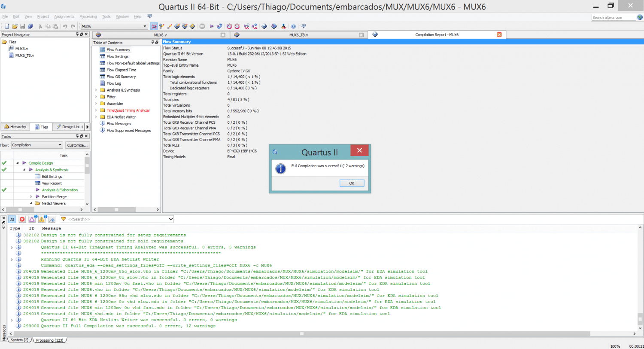This screenshot has height=349, width=644.
Task: Click the View Report task item
Action: point(52,183)
